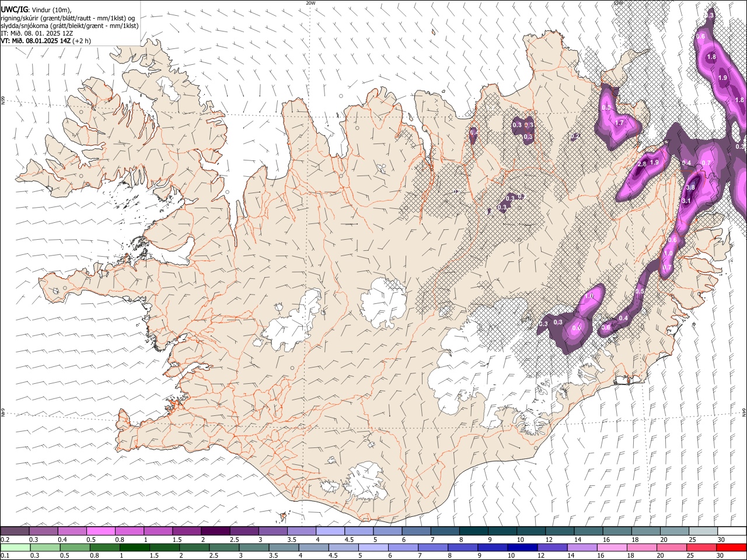The width and height of the screenshot is (747, 560).
Task: Pick the palest green lower swatch at 0.1
Action: pyautogui.click(x=16, y=547)
